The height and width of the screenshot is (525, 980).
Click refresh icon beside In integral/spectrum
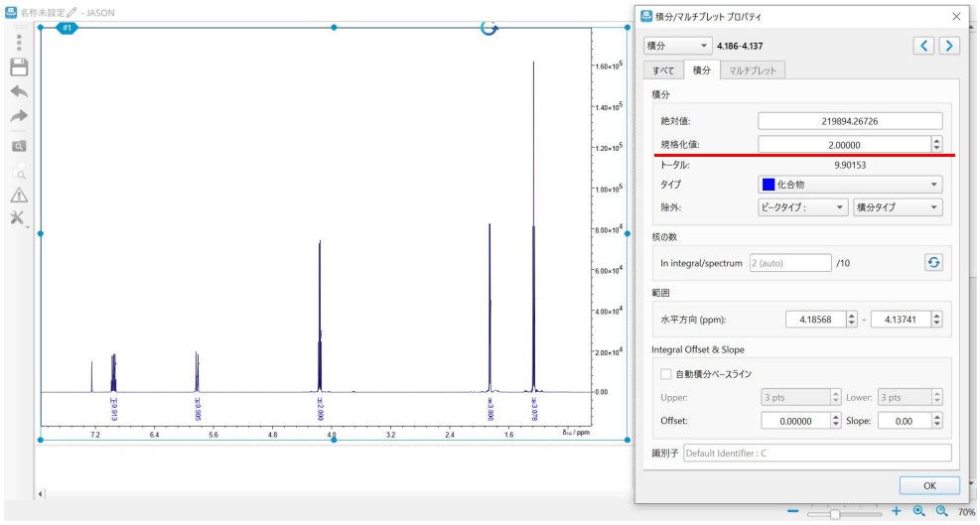[933, 263]
